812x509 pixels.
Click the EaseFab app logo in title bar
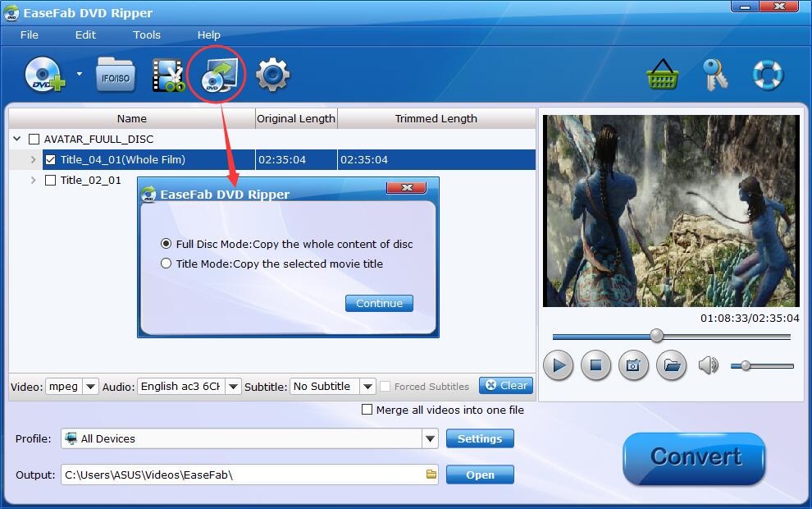pyautogui.click(x=11, y=13)
